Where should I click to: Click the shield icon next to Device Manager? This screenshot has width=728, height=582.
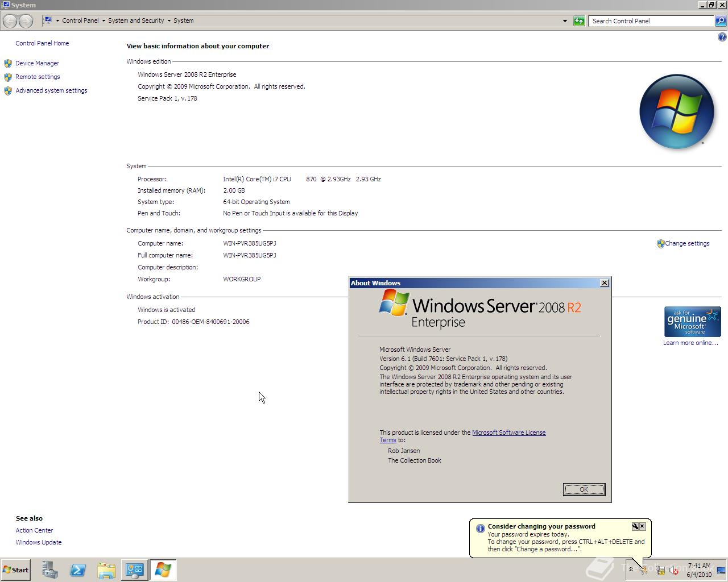click(8, 63)
